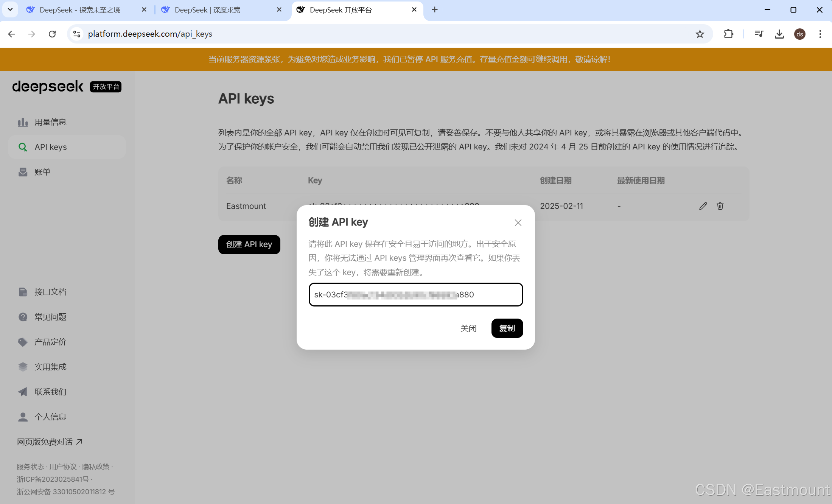This screenshot has height=504, width=832.
Task: Click the 关闭 button in dialog
Action: click(468, 328)
